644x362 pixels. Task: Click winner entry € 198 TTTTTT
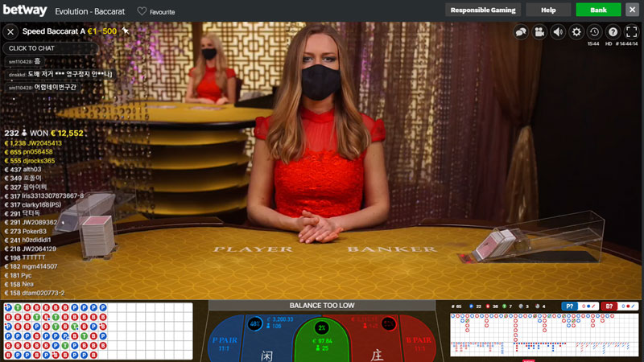[x=25, y=257]
